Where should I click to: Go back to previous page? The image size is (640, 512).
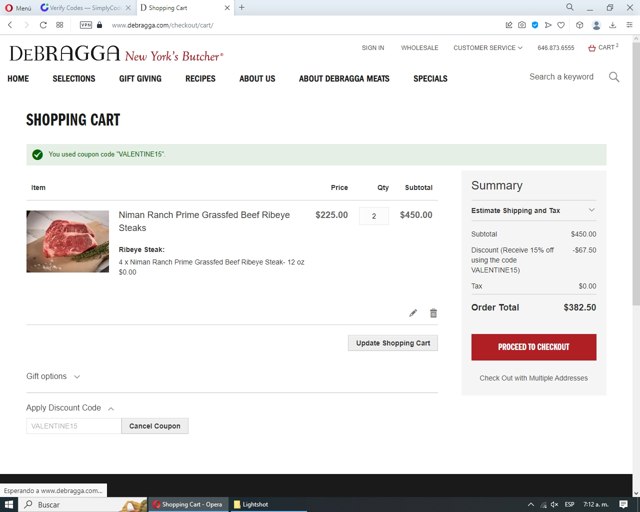pos(10,25)
